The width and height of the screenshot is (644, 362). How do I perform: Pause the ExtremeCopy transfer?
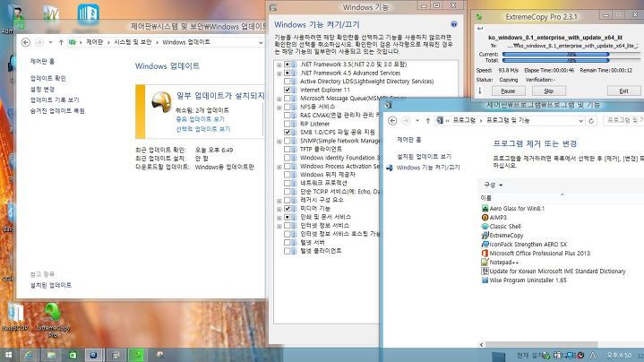pos(508,90)
